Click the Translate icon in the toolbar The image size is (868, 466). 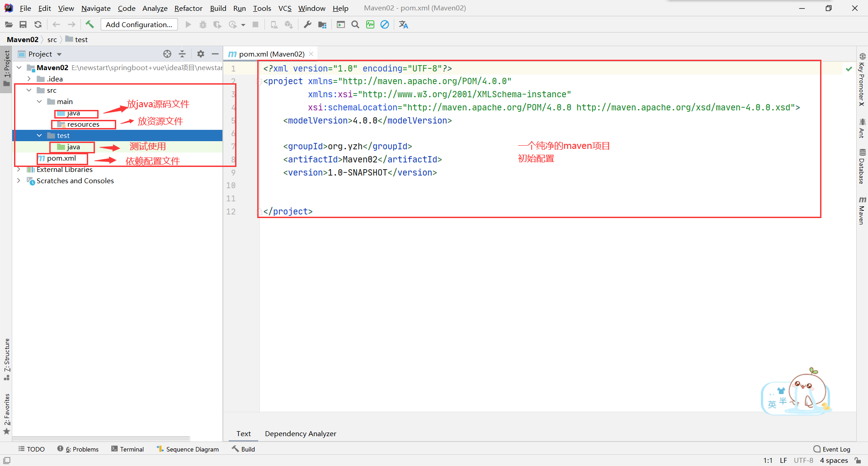coord(403,24)
